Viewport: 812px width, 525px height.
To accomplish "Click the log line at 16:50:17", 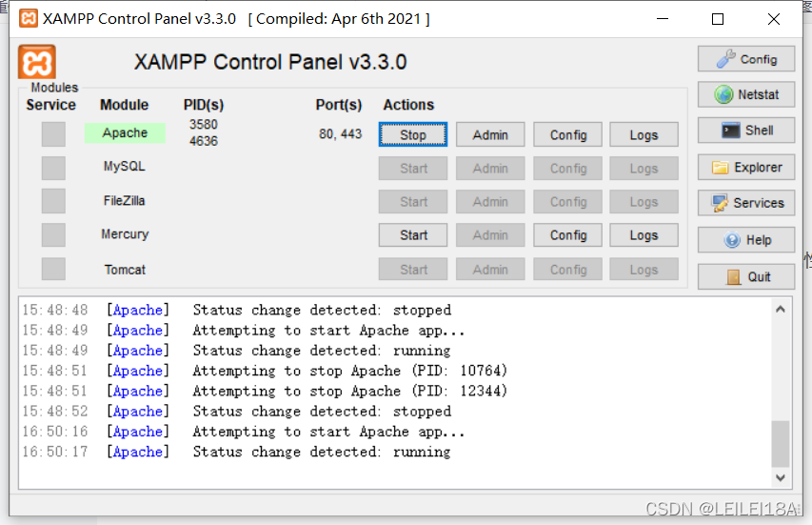I will [x=237, y=452].
